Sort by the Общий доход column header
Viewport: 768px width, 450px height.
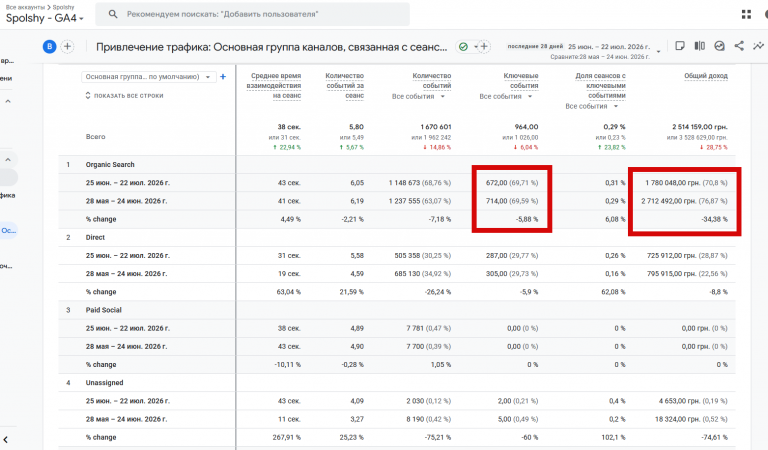point(705,76)
